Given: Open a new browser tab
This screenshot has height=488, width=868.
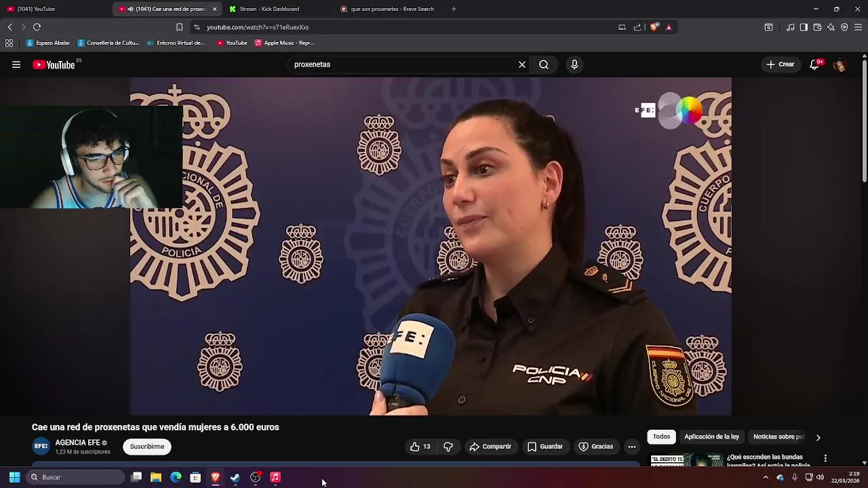Looking at the screenshot, I should pyautogui.click(x=454, y=9).
